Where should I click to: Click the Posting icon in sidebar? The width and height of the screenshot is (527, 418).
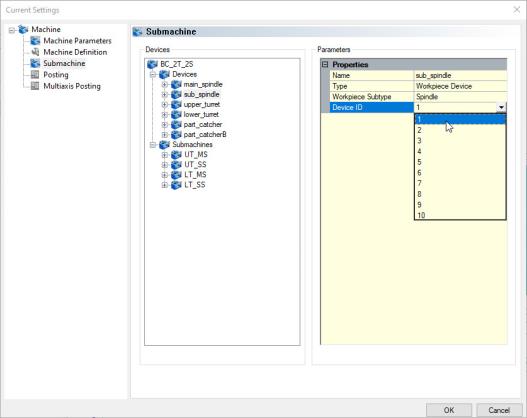[35, 75]
